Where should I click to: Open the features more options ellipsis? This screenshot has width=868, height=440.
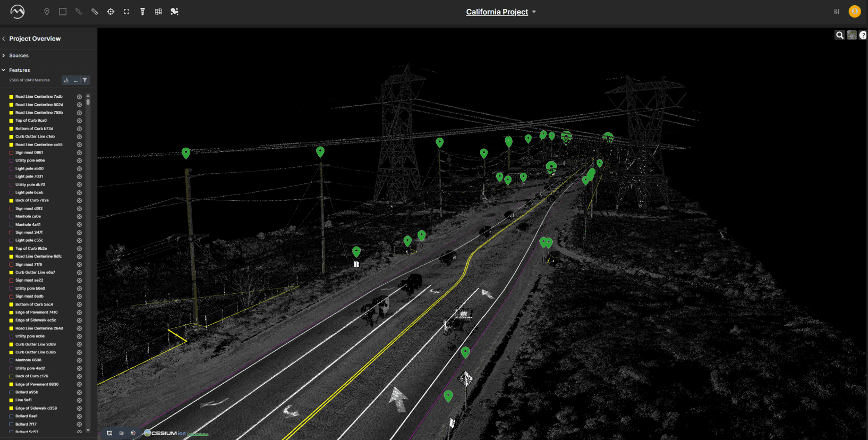click(75, 80)
